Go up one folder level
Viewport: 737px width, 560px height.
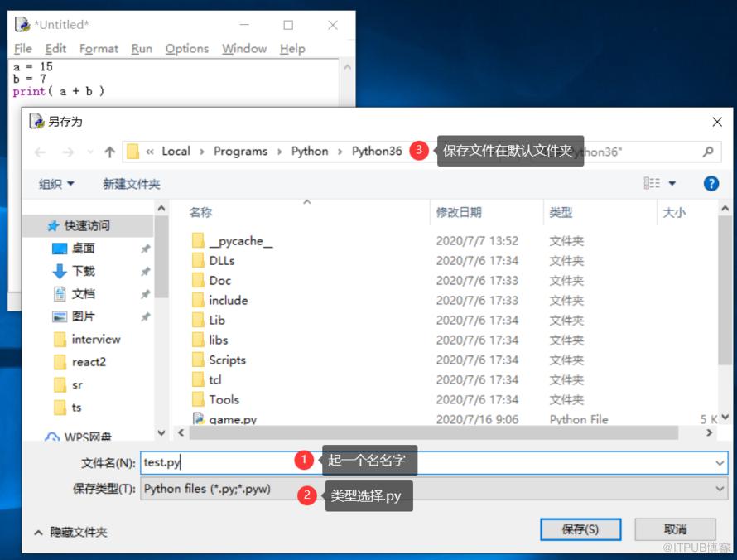[109, 152]
